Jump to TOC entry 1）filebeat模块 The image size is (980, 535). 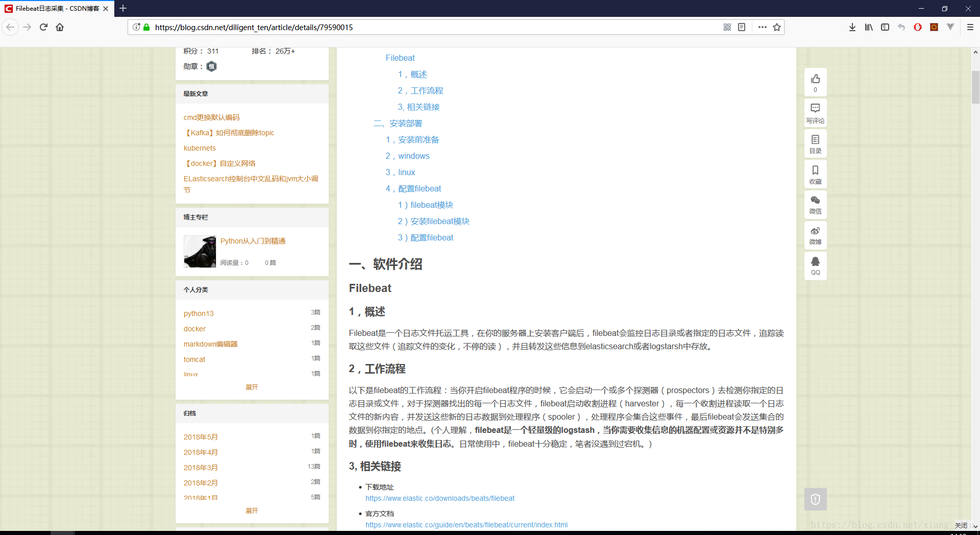426,205
